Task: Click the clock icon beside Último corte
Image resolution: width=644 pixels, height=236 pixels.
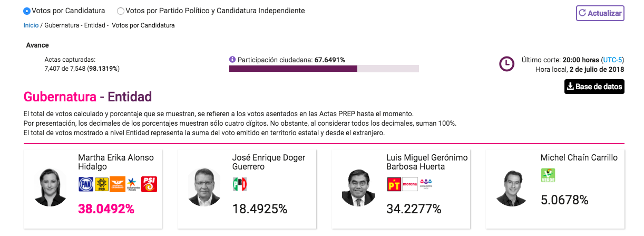Action: [x=506, y=64]
